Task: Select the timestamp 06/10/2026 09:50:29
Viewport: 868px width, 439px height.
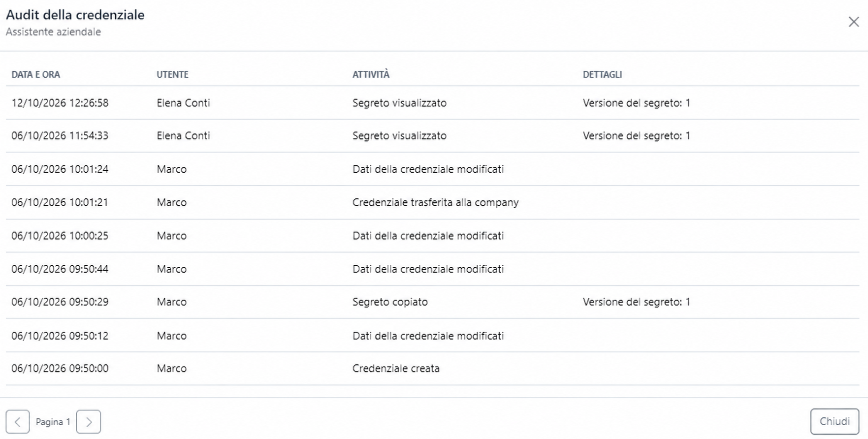Action: point(60,302)
